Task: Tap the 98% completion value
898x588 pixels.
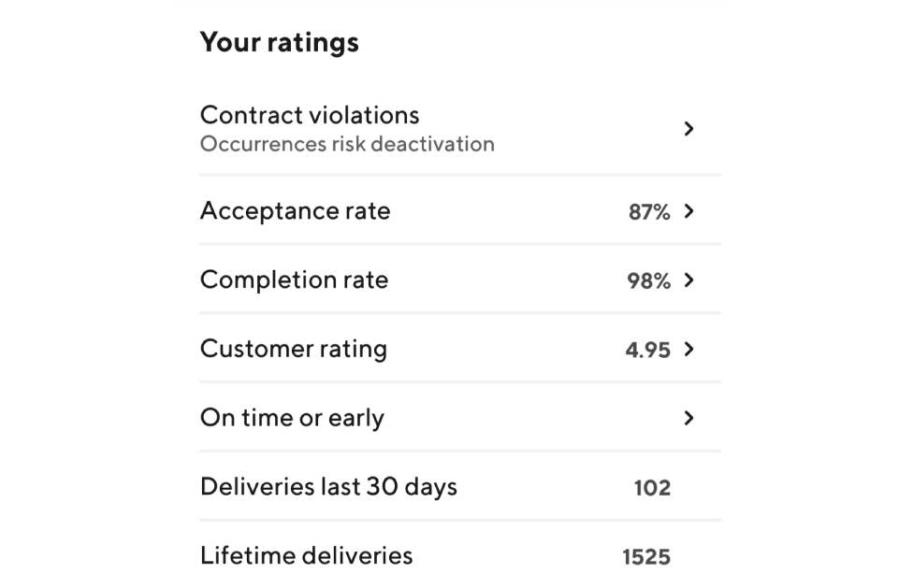Action: point(649,280)
